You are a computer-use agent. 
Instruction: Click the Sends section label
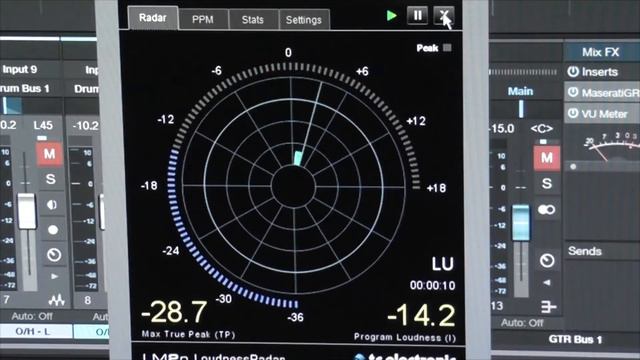(584, 251)
